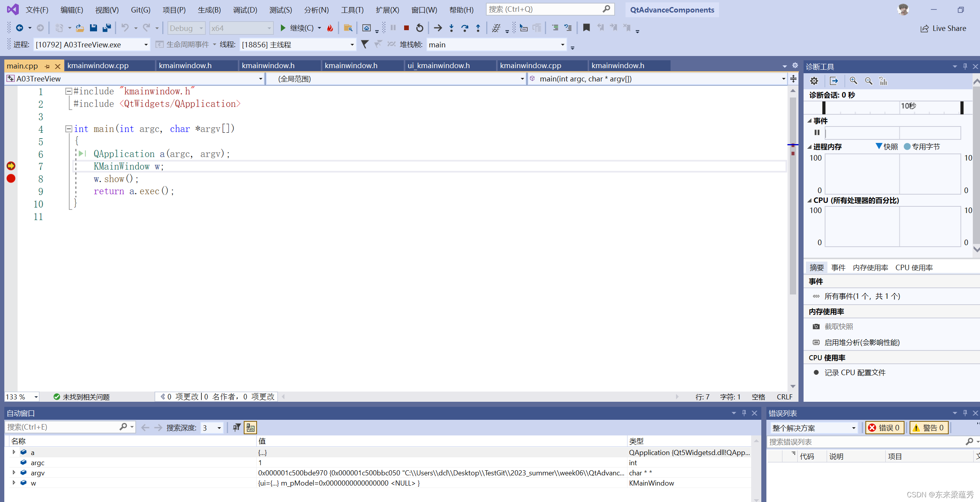Step Over with the curved arrow icon
Viewport: 980px width, 502px height.
tap(465, 28)
